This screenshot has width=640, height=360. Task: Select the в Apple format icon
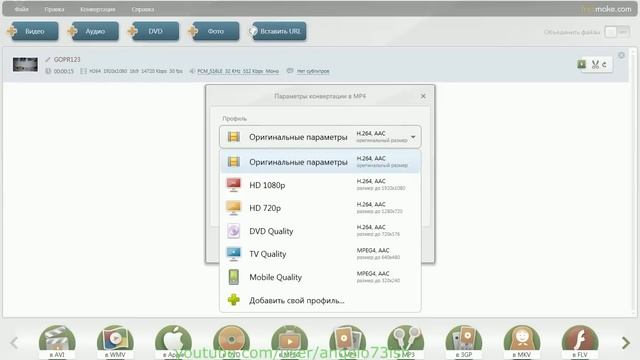click(173, 342)
